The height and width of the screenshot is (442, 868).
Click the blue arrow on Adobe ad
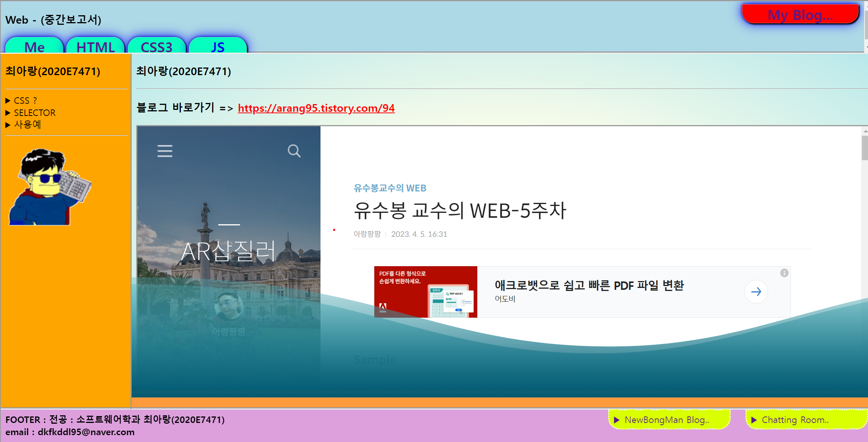756,292
